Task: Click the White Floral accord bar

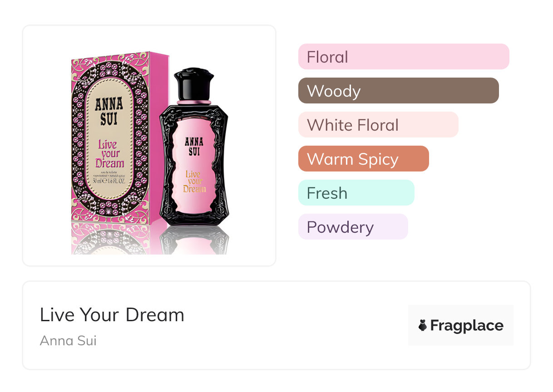Action: coord(378,125)
